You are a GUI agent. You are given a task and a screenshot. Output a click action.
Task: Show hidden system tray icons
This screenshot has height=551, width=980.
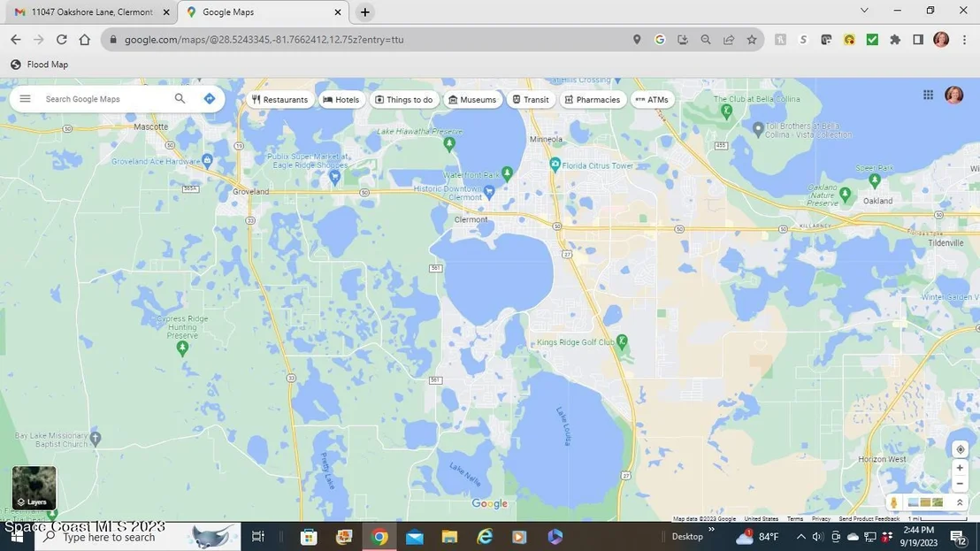800,536
